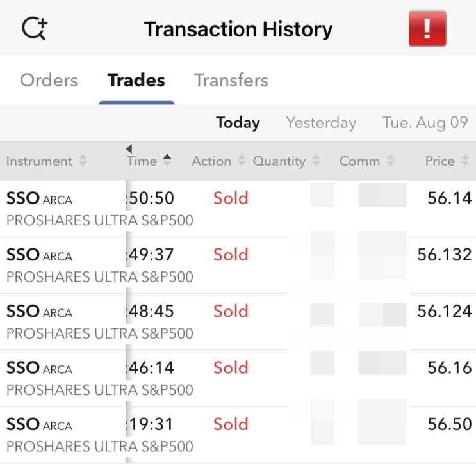Show Today's trades
The height and width of the screenshot is (464, 476).
point(238,122)
